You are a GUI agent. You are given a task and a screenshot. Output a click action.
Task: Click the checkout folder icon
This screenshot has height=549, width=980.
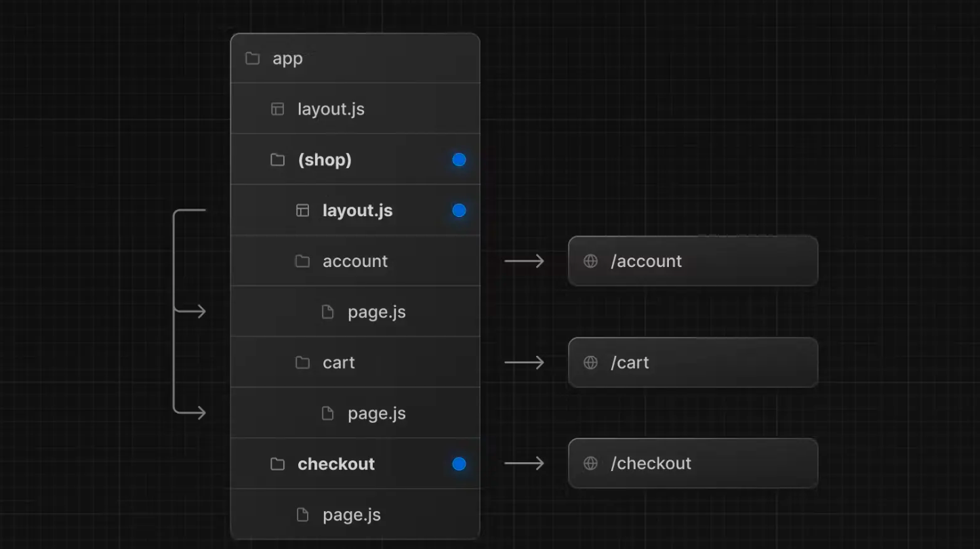tap(277, 464)
